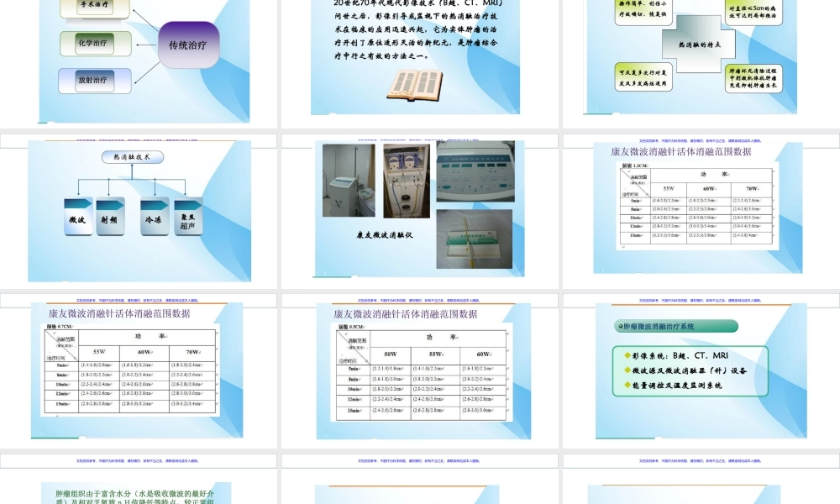Open the 康友微波消融仪 device photos slide
Screen dimensions: 840x504
[420, 212]
